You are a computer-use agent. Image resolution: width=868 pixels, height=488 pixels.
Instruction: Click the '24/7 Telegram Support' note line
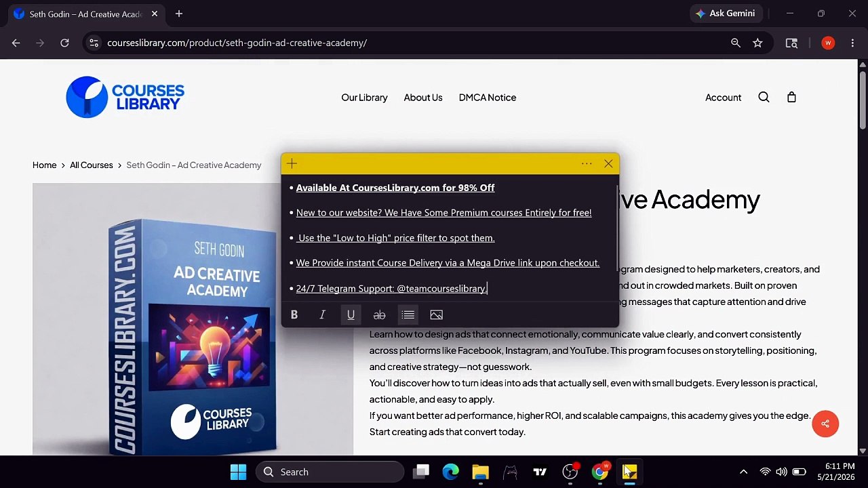click(391, 289)
